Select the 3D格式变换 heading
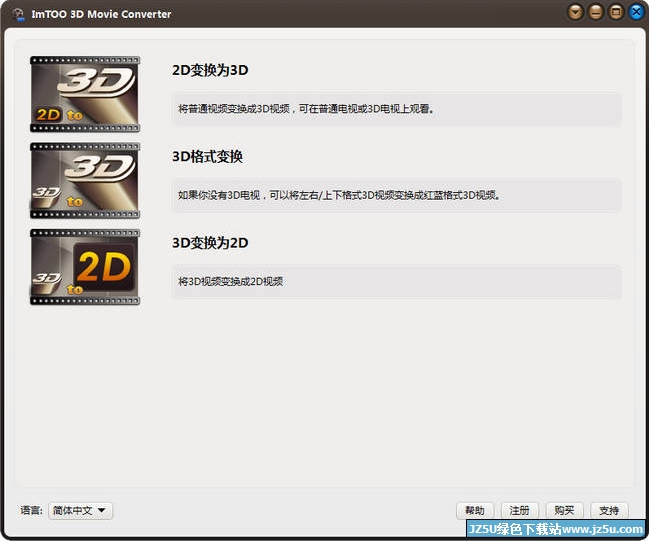649x541 pixels. pos(207,156)
